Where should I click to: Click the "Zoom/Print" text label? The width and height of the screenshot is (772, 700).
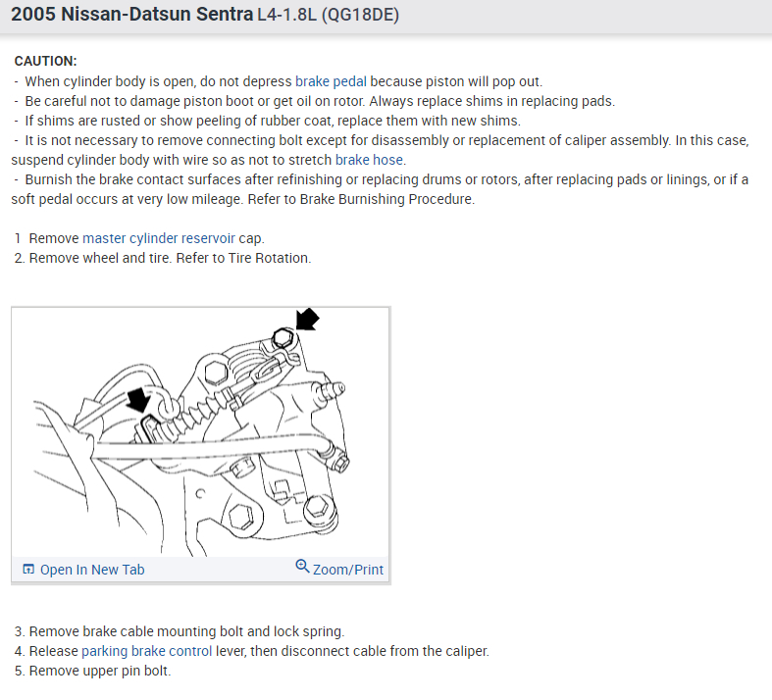(348, 570)
